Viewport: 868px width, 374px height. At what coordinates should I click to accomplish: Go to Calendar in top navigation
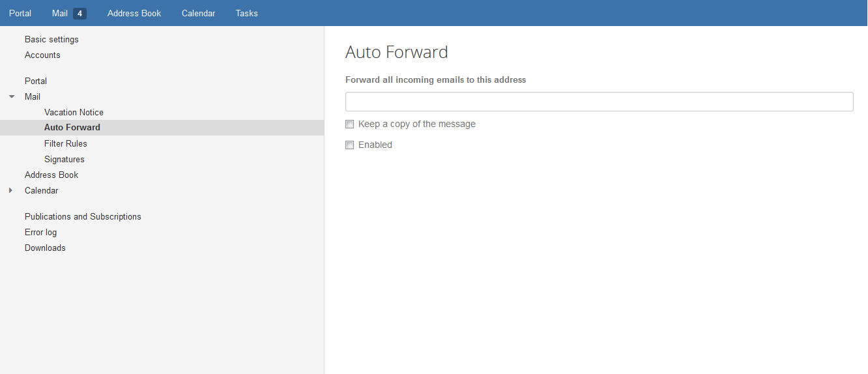click(198, 13)
